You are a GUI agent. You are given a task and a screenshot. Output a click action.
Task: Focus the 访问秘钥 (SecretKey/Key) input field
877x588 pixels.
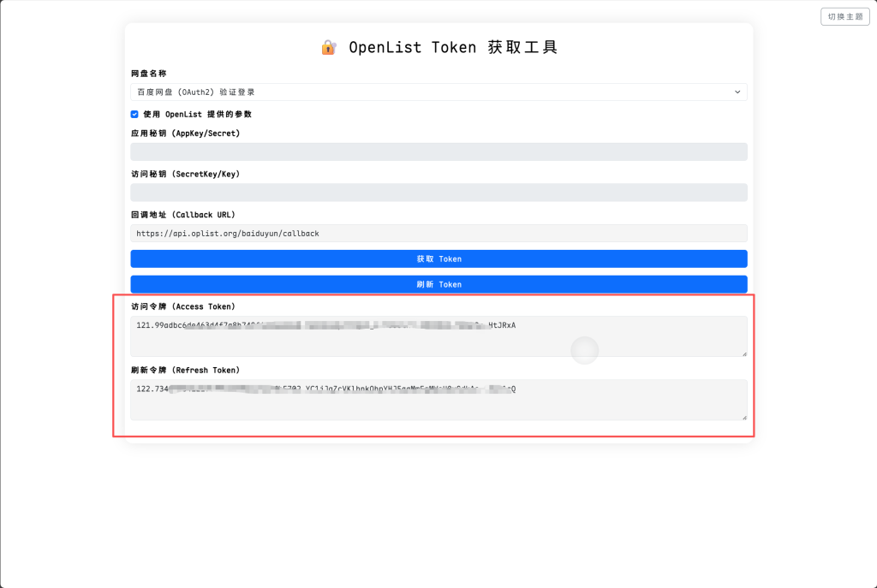(438, 193)
